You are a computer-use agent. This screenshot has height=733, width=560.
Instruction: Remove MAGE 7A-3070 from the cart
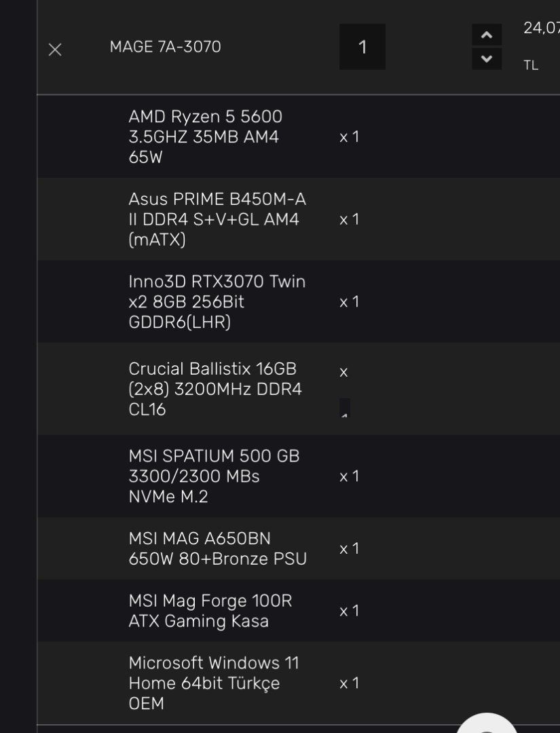pos(55,50)
